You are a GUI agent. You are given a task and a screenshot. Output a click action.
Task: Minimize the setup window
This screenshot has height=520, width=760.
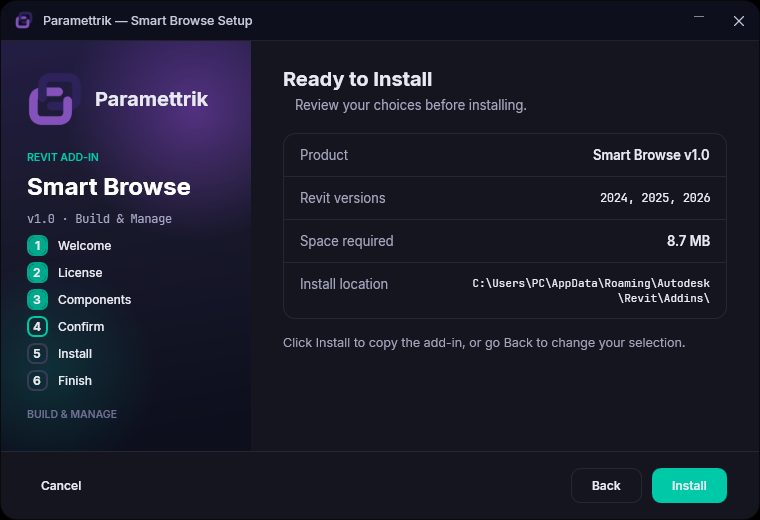pos(699,17)
